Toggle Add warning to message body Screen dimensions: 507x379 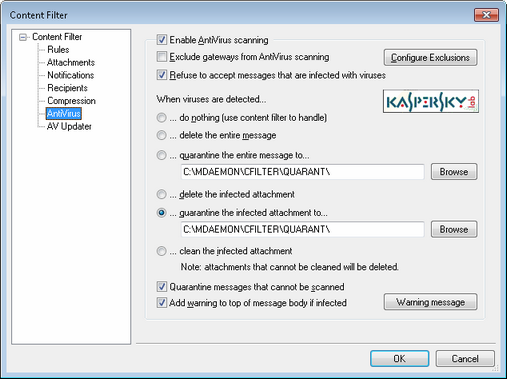162,303
